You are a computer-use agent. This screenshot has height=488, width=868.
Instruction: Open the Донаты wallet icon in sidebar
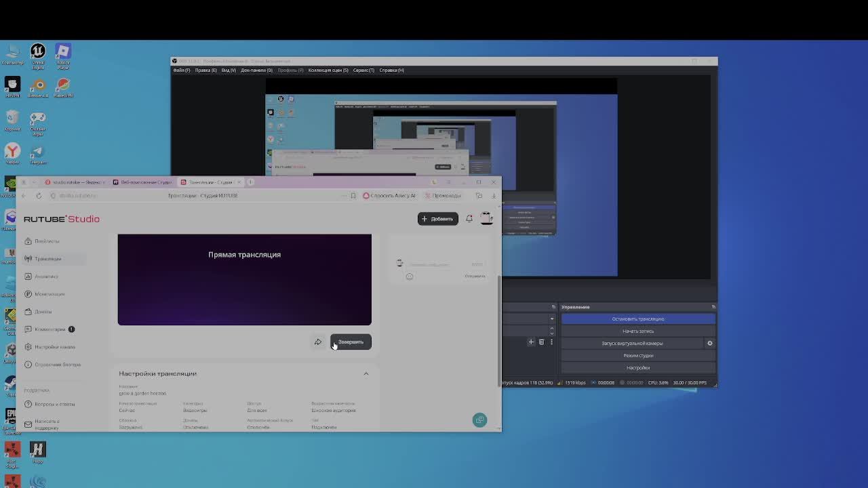28,312
